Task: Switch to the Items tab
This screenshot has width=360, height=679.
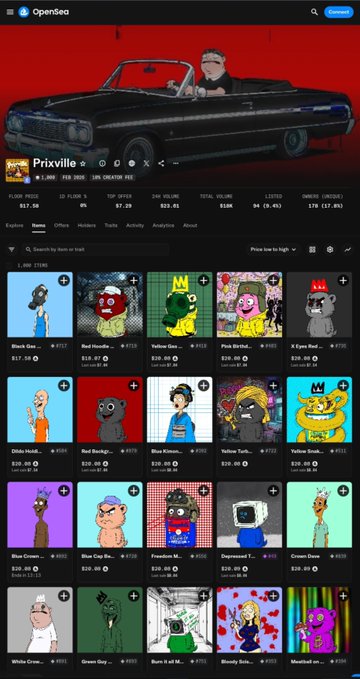Action: coord(39,225)
